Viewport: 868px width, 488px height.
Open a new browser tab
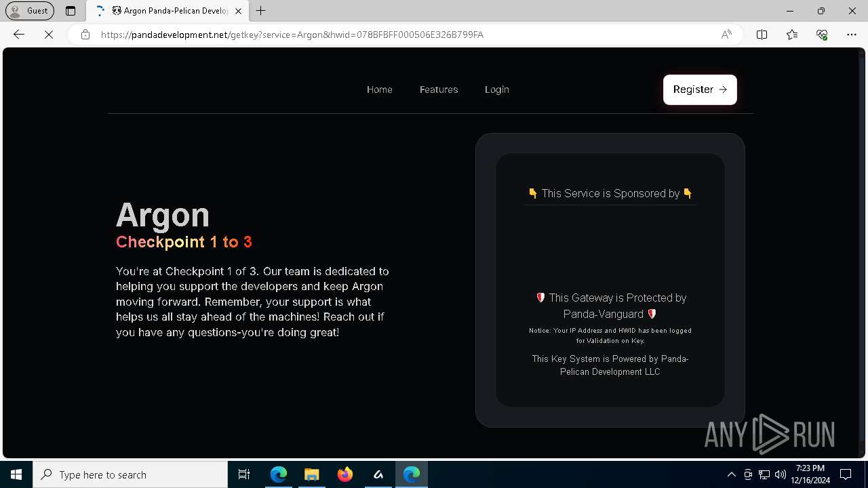pyautogui.click(x=260, y=11)
